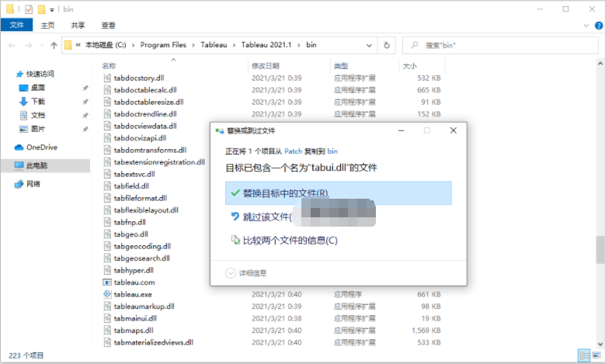
Task: Select file tableaumarkup.dll
Action: [144, 306]
